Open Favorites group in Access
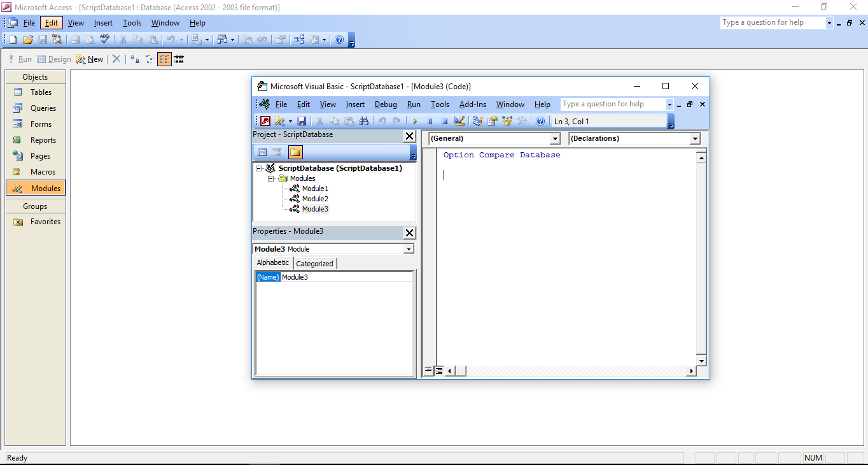The image size is (868, 465). (x=36, y=222)
